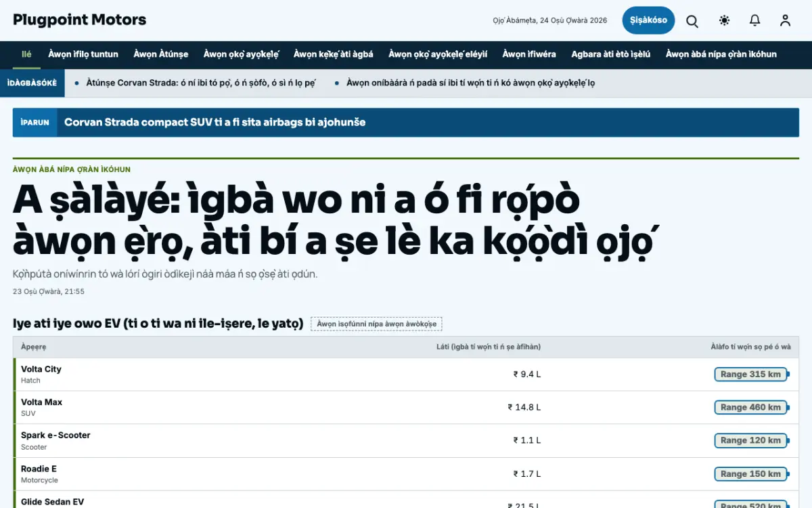Select the Glide Sedan EV row name
Image resolution: width=812 pixels, height=508 pixels.
point(53,502)
